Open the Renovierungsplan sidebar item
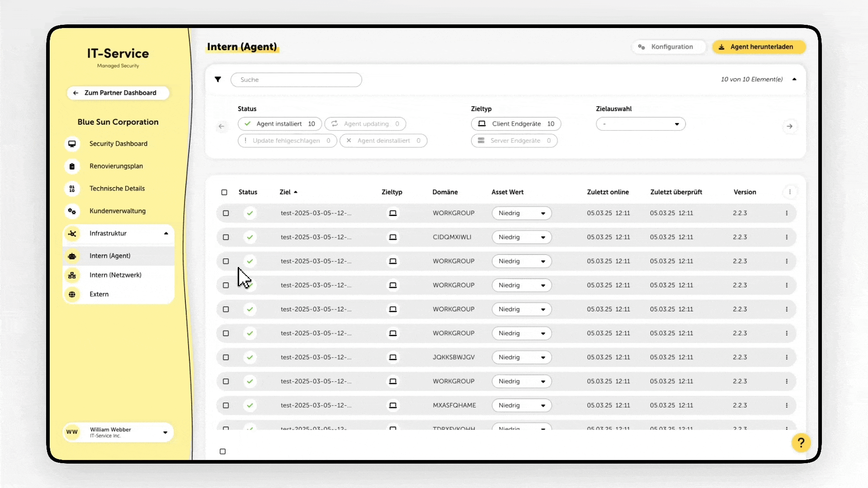Screen dimensions: 868x488 [x=116, y=166]
